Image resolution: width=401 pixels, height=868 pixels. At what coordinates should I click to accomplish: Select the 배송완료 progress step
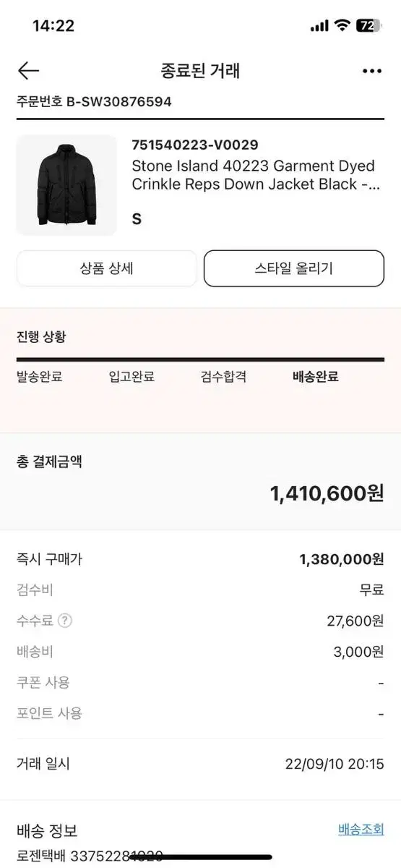click(316, 376)
